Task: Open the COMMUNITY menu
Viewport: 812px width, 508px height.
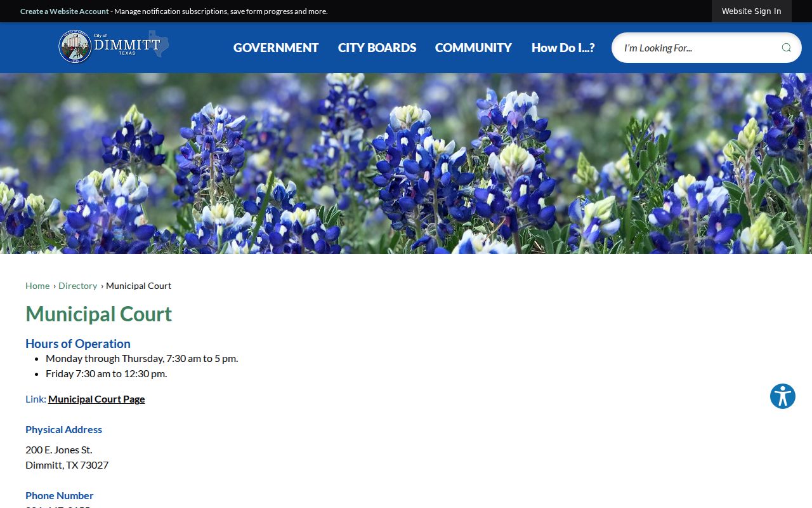Action: (x=473, y=48)
